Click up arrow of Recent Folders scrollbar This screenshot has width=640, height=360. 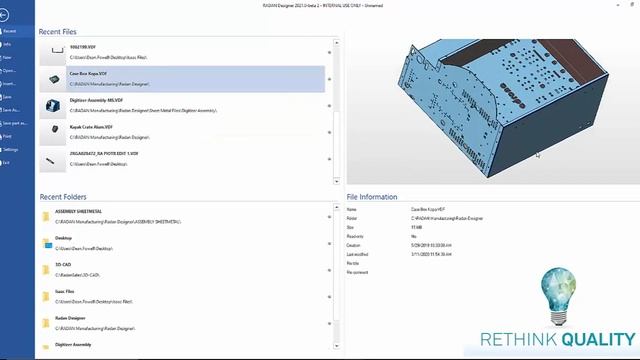click(337, 207)
